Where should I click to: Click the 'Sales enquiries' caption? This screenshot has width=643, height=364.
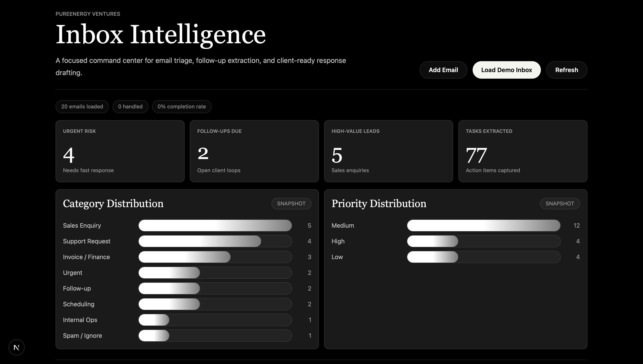pos(350,170)
